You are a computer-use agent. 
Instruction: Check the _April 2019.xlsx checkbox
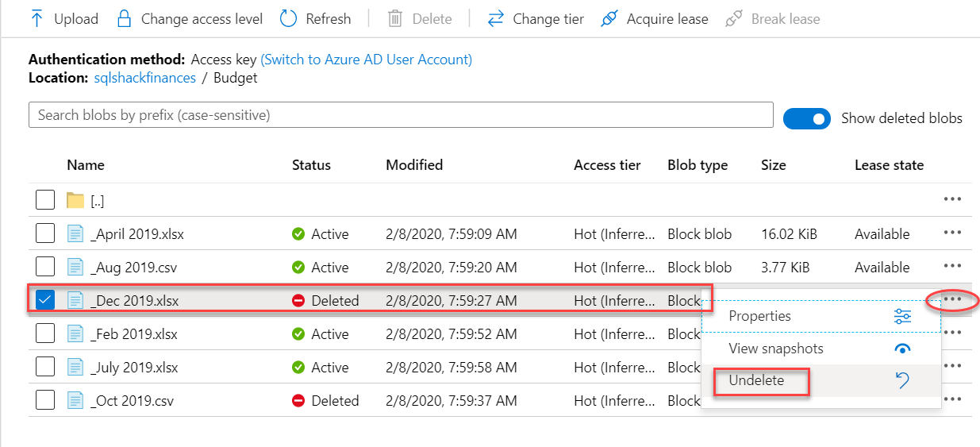(45, 233)
